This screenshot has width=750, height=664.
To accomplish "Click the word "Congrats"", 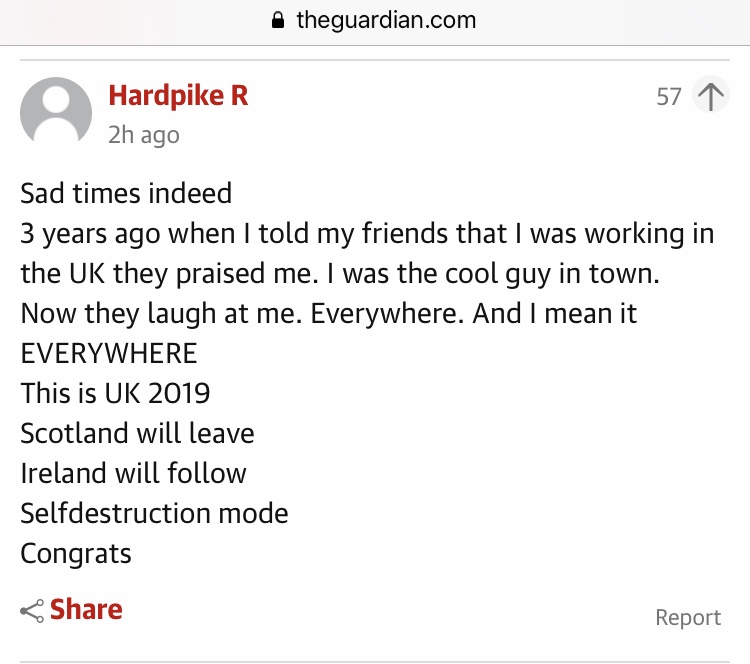I will point(76,553).
